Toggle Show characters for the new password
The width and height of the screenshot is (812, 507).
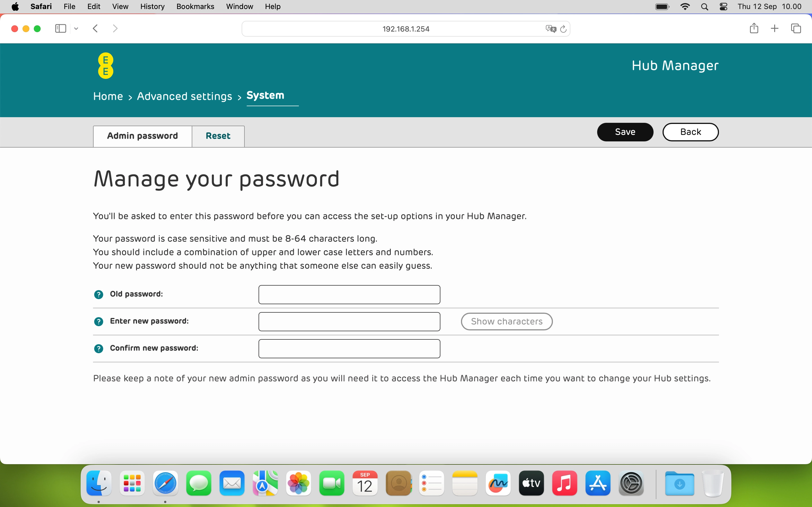pyautogui.click(x=506, y=322)
